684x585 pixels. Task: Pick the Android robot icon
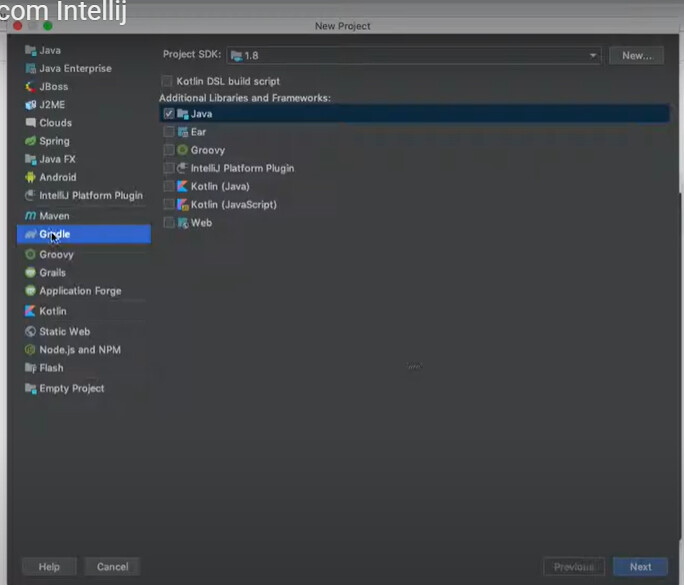coord(31,177)
